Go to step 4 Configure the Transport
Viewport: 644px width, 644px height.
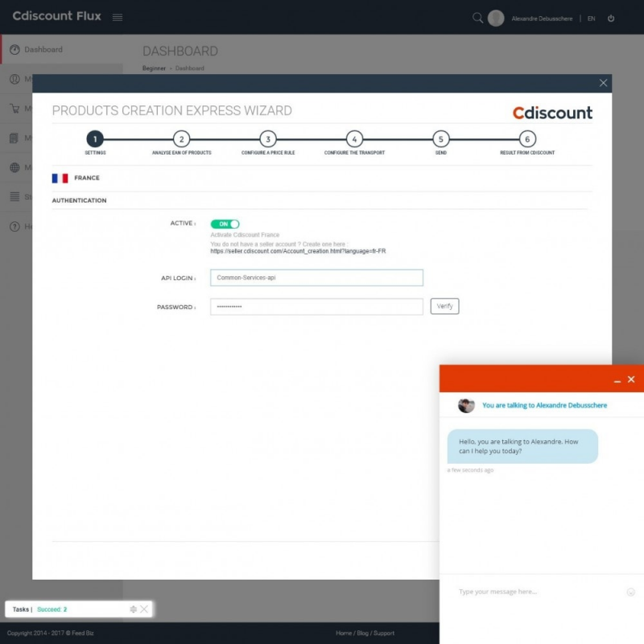click(x=354, y=139)
